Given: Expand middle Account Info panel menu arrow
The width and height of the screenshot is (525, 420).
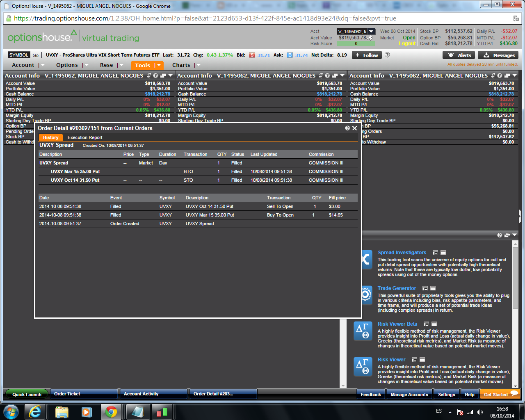Looking at the screenshot, I should click(342, 75).
